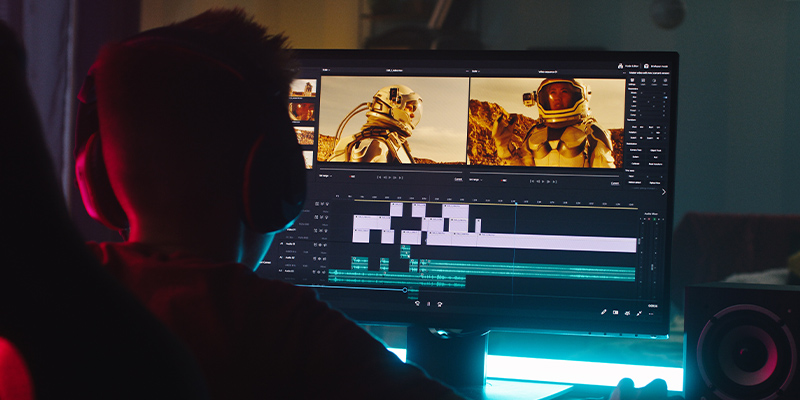Toggle the red record dot under left viewer
Viewport: 800px width, 400px height.
coord(351,177)
